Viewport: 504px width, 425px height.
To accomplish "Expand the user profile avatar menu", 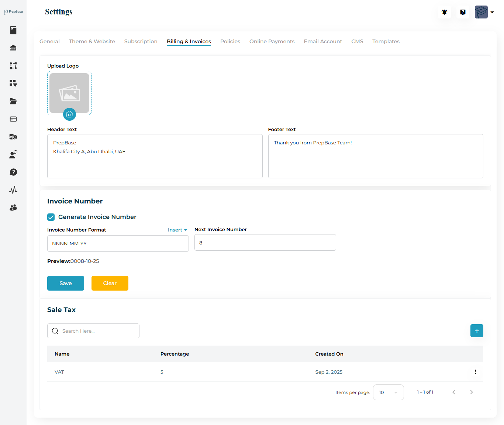I will pyautogui.click(x=484, y=12).
